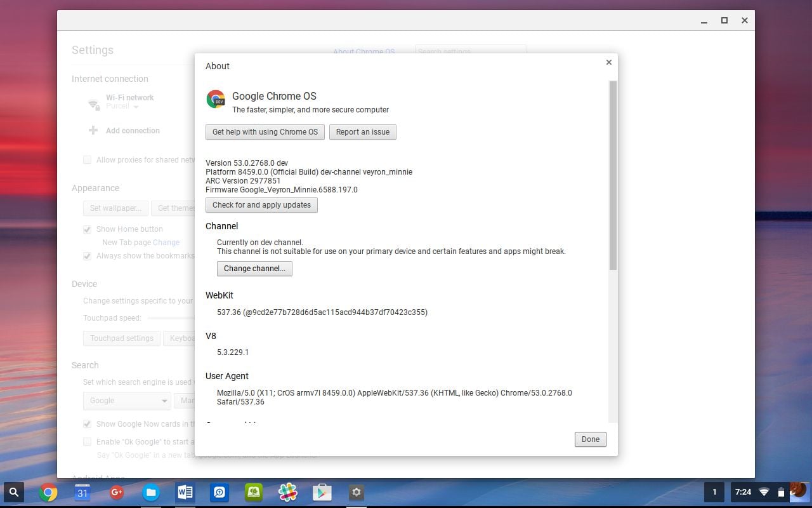
Task: Toggle Show Google Now cards checkbox
Action: tap(88, 424)
